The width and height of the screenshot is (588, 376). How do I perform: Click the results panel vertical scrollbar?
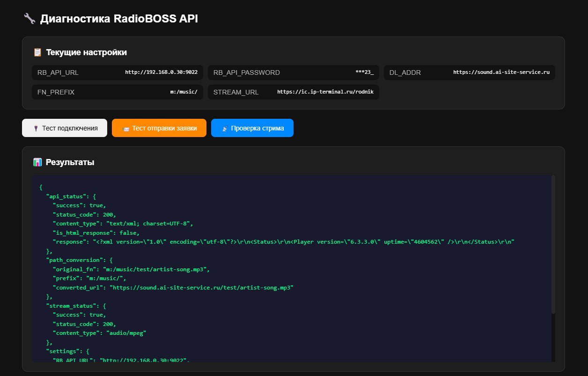(x=553, y=244)
